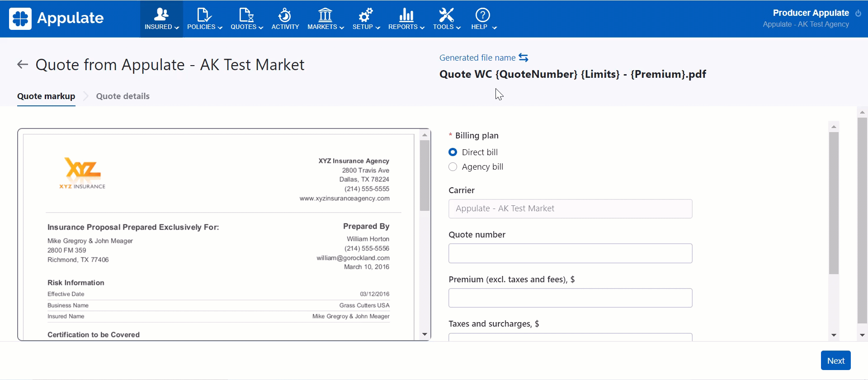868x380 pixels.
Task: Expand the Setup dropdown menu
Action: click(x=366, y=27)
